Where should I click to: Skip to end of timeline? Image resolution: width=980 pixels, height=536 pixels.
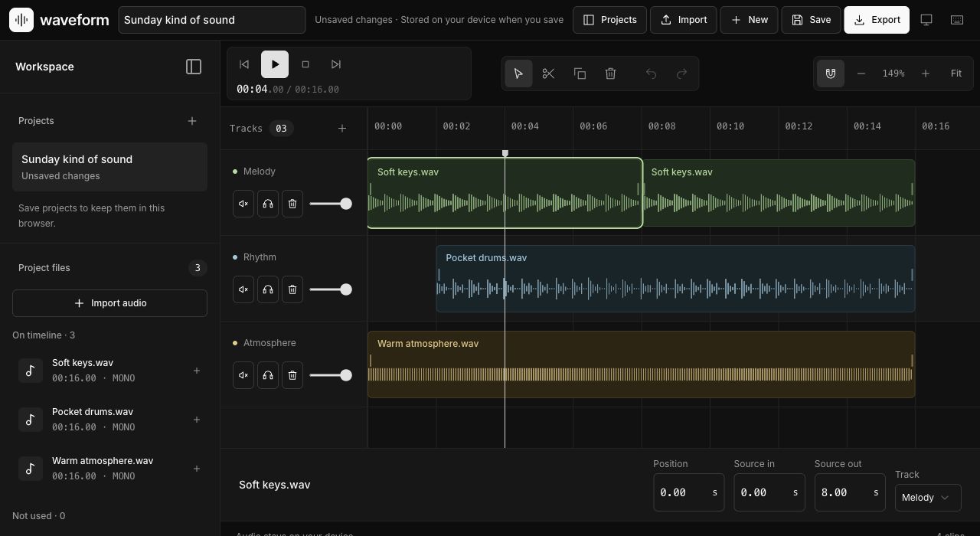tap(336, 64)
